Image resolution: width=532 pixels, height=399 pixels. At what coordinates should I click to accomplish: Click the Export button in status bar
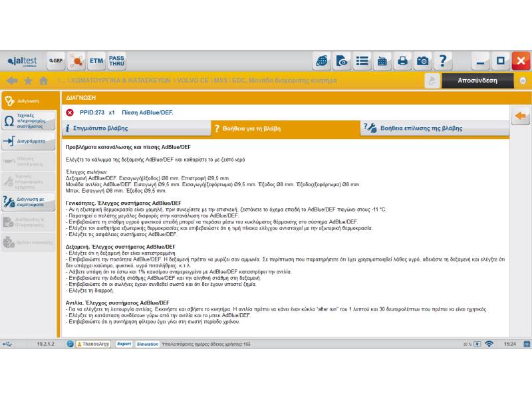[x=124, y=344]
